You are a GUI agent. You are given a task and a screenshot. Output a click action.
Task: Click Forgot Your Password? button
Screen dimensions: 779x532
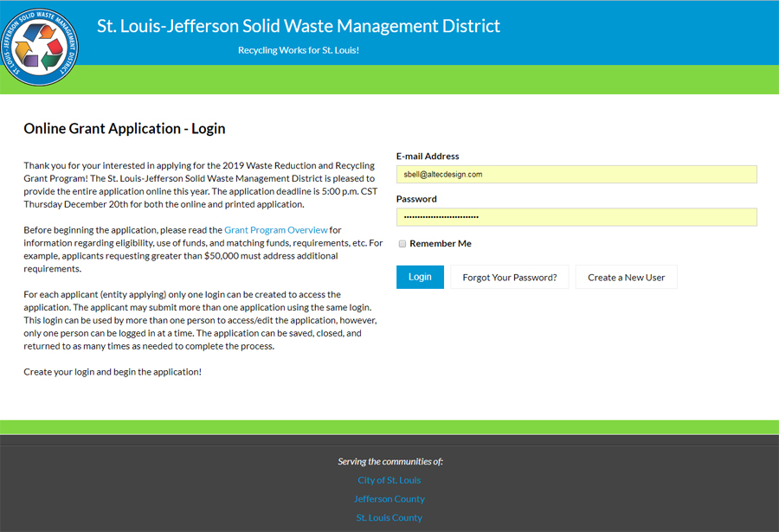[x=509, y=277]
